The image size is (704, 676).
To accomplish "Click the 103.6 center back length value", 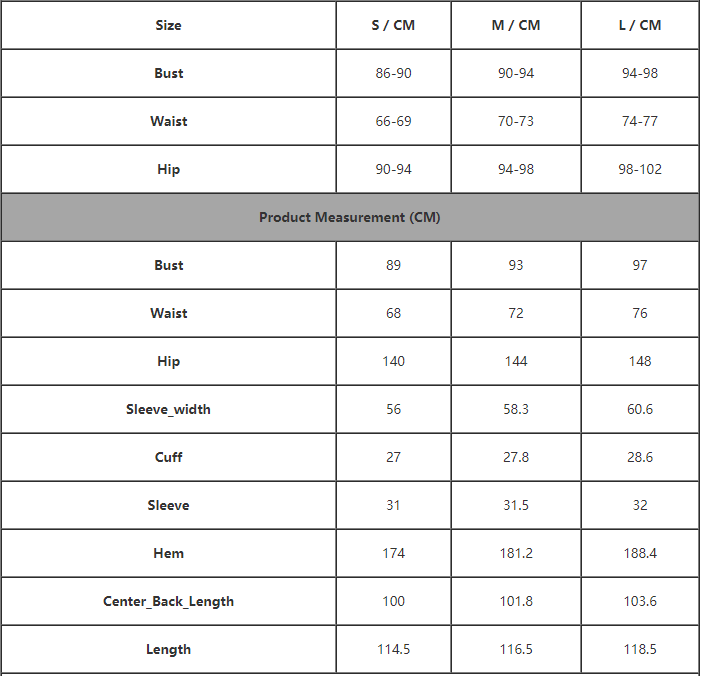I will point(639,601).
